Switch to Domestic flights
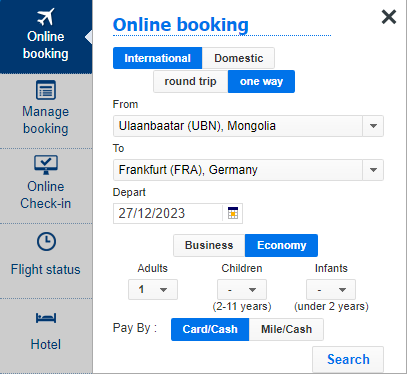The width and height of the screenshot is (407, 374). 238,58
